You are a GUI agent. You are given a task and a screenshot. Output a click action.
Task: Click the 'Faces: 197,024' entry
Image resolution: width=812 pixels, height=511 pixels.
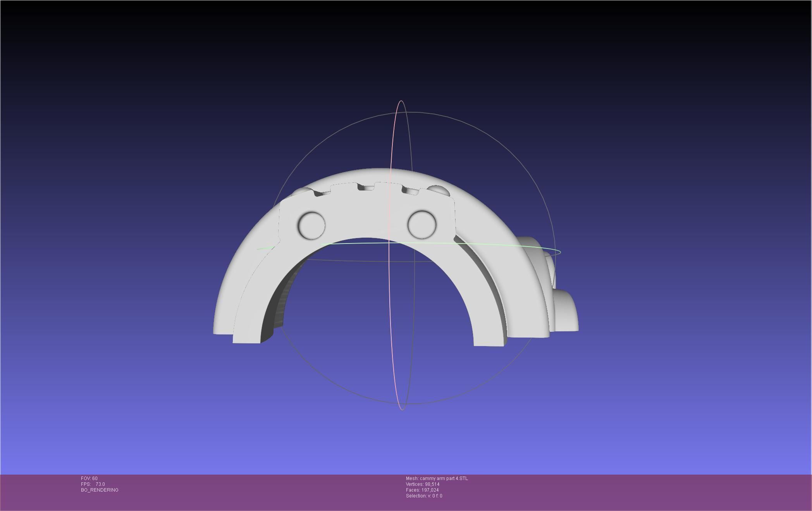click(422, 490)
